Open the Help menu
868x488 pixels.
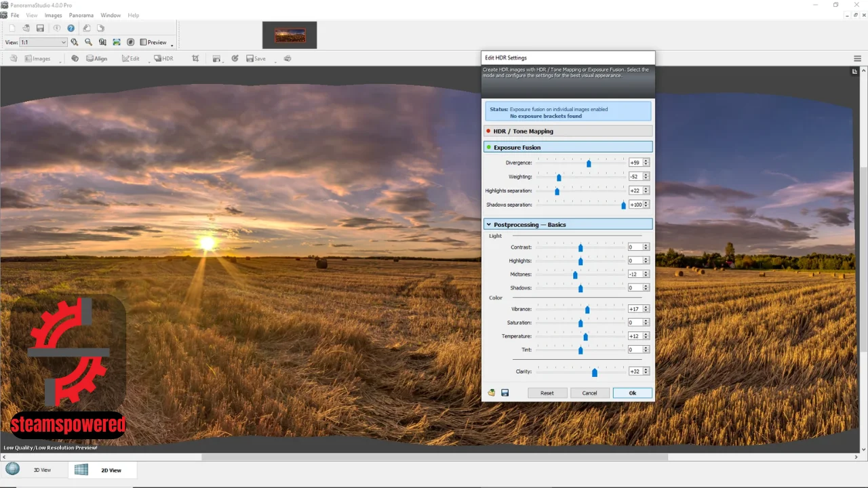coord(134,15)
